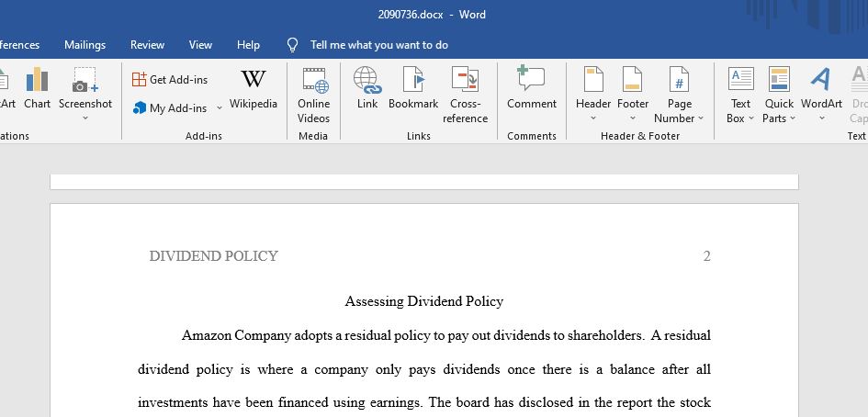Click the WordArt icon
Image resolution: width=868 pixels, height=417 pixels.
(x=821, y=79)
